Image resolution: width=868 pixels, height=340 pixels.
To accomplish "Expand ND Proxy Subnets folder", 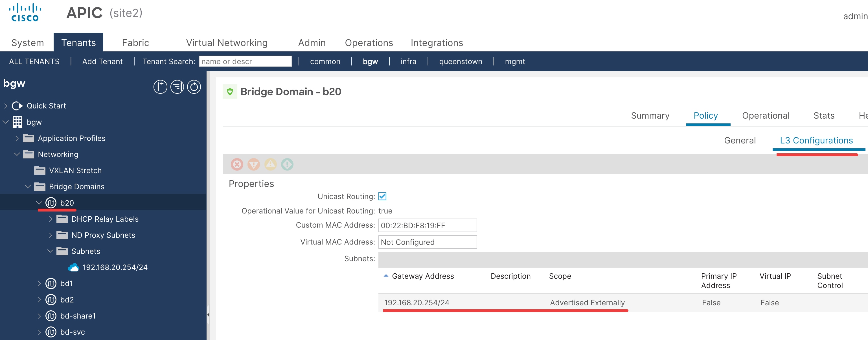I will (x=50, y=235).
